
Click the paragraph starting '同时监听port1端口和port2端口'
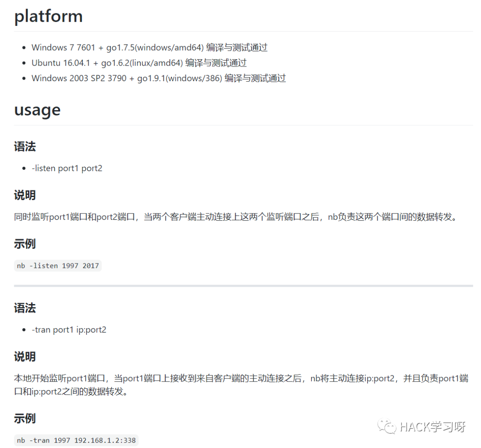(236, 217)
